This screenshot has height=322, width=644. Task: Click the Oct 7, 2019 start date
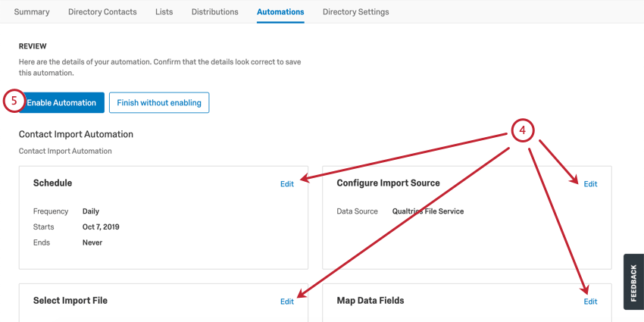point(101,227)
